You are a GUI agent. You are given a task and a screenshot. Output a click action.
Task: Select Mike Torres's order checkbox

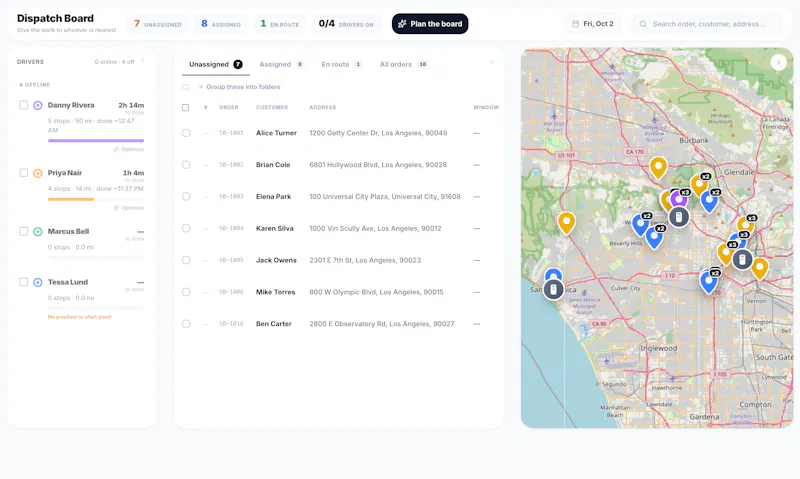[x=186, y=292]
